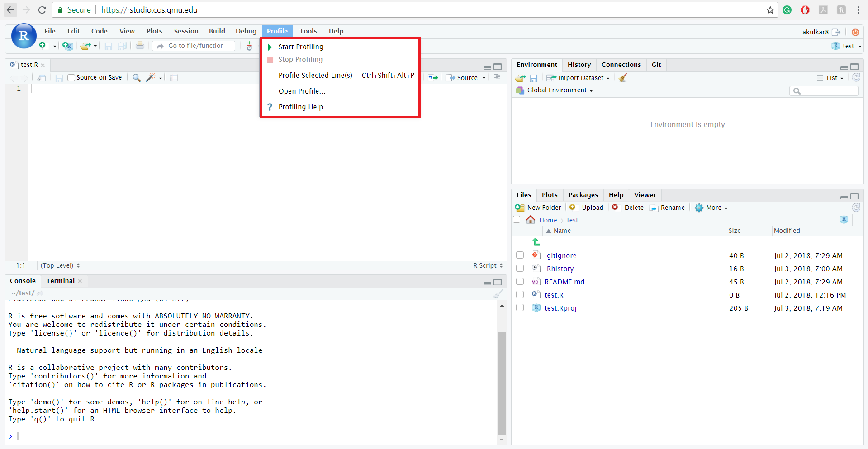The height and width of the screenshot is (449, 868).
Task: Click the view working directory arrow in Console
Action: [40, 293]
